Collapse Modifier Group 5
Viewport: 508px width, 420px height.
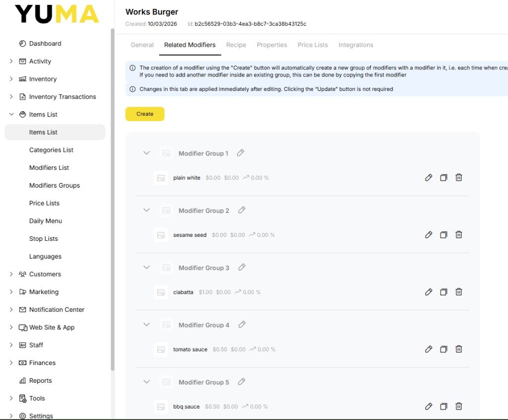(146, 382)
